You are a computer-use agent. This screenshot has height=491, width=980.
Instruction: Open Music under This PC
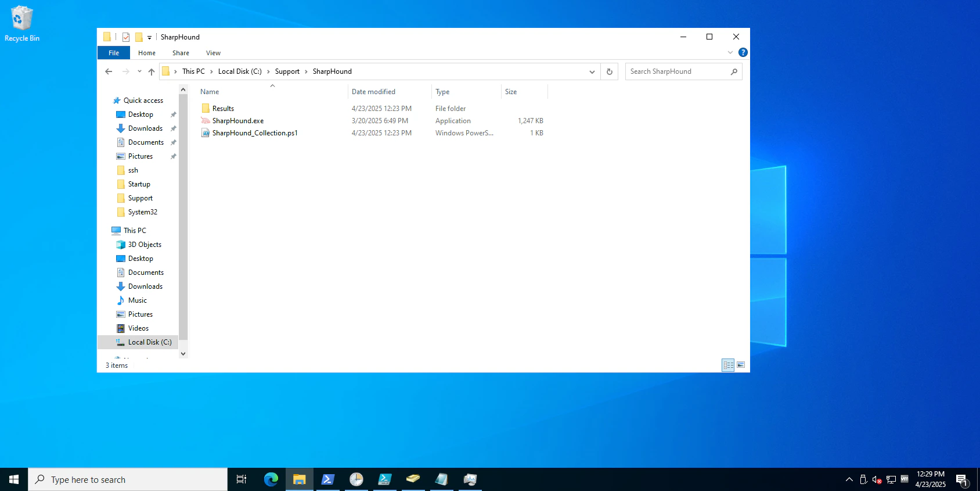click(137, 300)
